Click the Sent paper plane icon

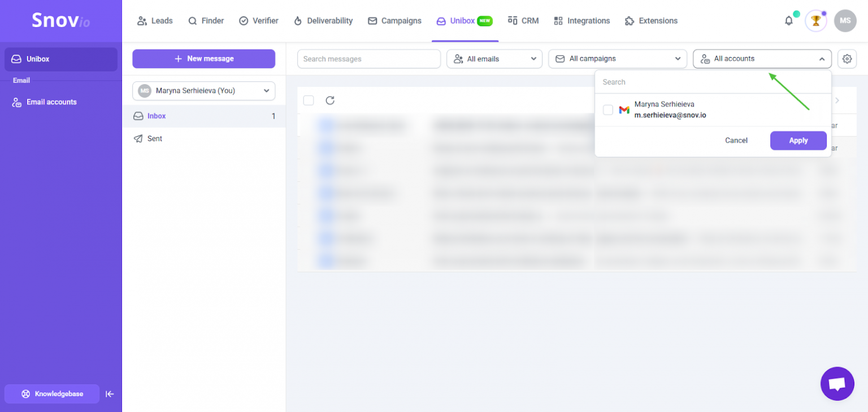(x=138, y=138)
